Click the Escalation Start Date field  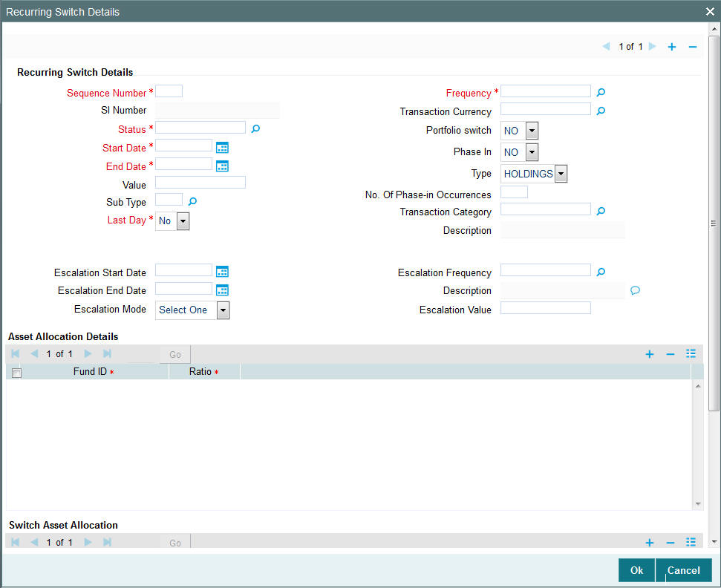point(184,269)
